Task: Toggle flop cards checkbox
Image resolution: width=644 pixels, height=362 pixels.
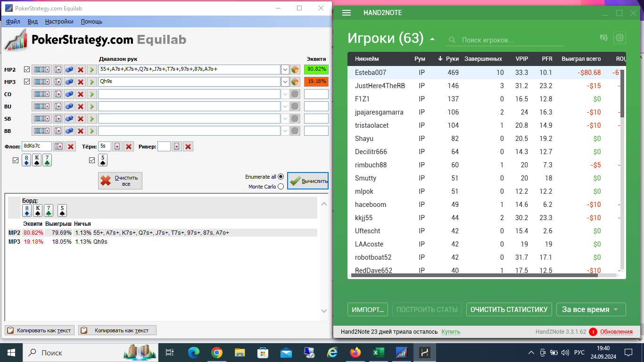Action: (x=16, y=160)
